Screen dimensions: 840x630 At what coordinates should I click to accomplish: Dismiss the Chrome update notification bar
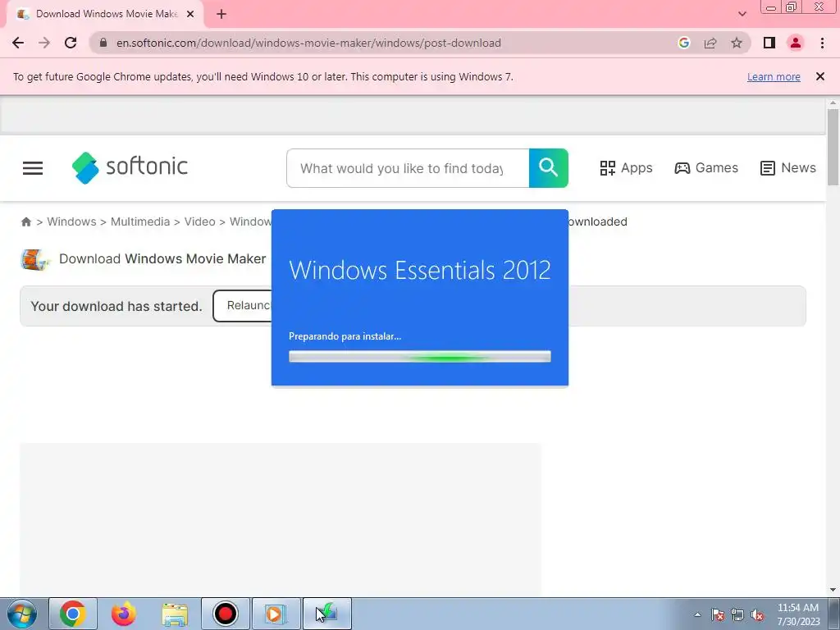coord(819,76)
